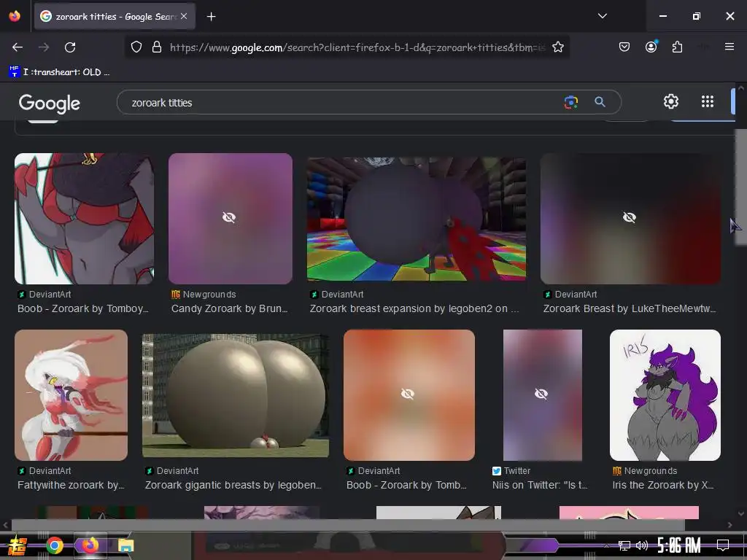
Task: Reveal blurred LukeTheeMewtw DeviantArt image
Action: point(630,219)
